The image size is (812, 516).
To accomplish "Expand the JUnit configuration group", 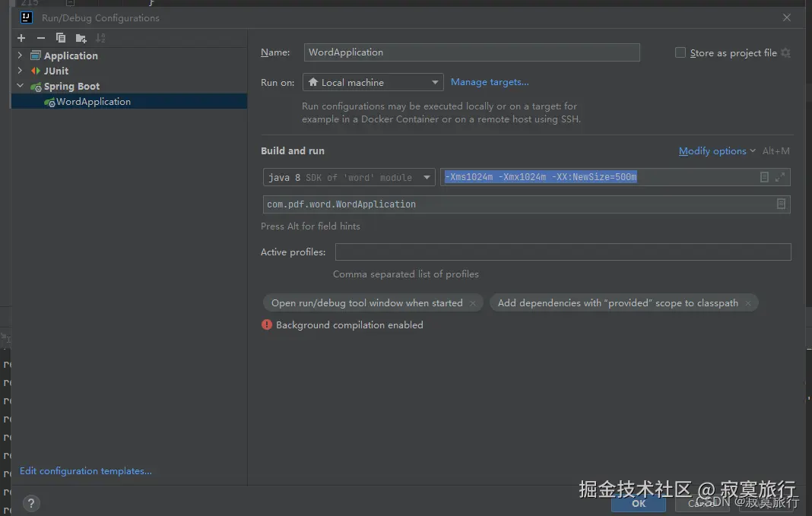I will [20, 70].
